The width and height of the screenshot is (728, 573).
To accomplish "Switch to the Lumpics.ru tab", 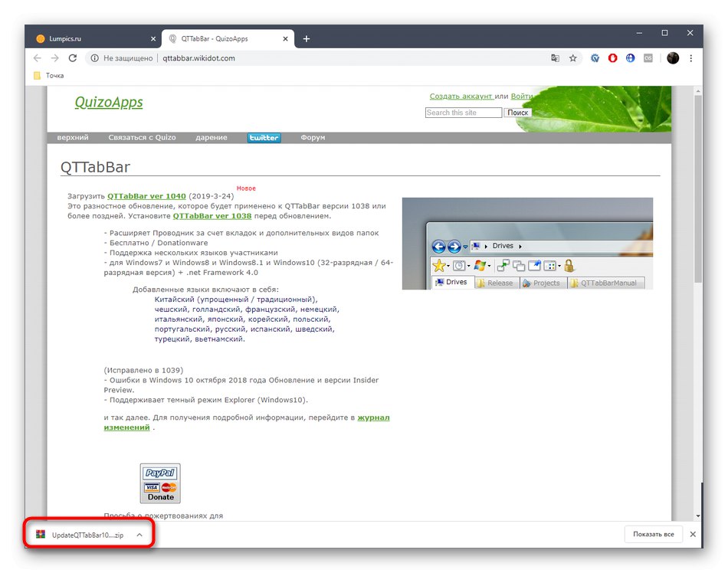I will (x=93, y=39).
